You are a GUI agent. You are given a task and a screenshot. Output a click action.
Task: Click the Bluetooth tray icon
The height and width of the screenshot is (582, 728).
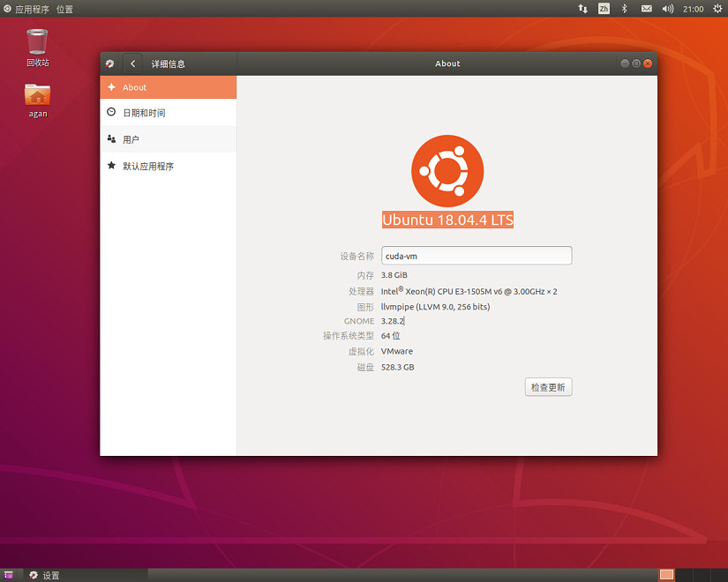pos(625,8)
